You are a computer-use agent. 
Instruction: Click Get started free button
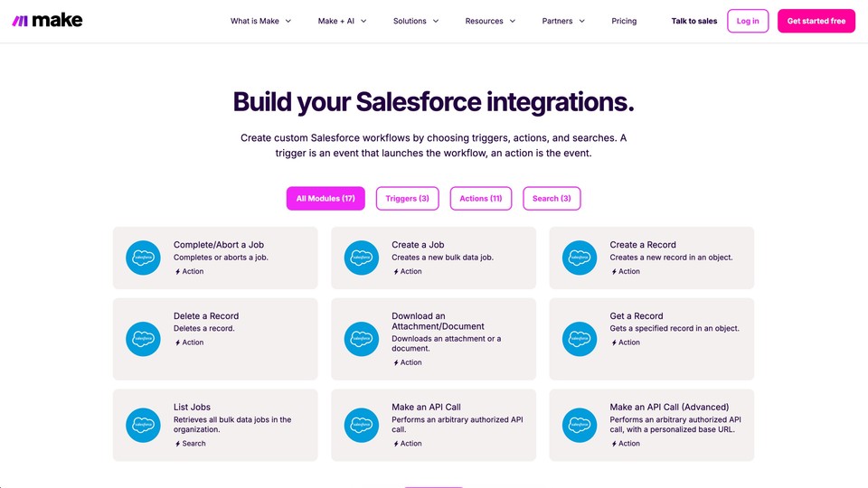816,21
